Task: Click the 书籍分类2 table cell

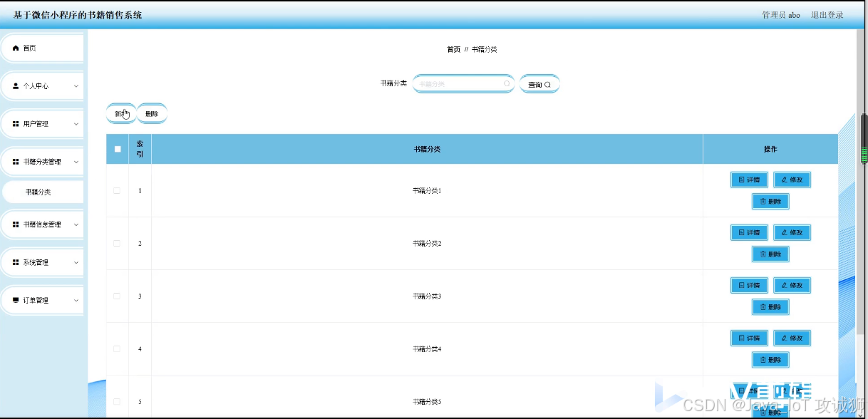Action: click(427, 244)
